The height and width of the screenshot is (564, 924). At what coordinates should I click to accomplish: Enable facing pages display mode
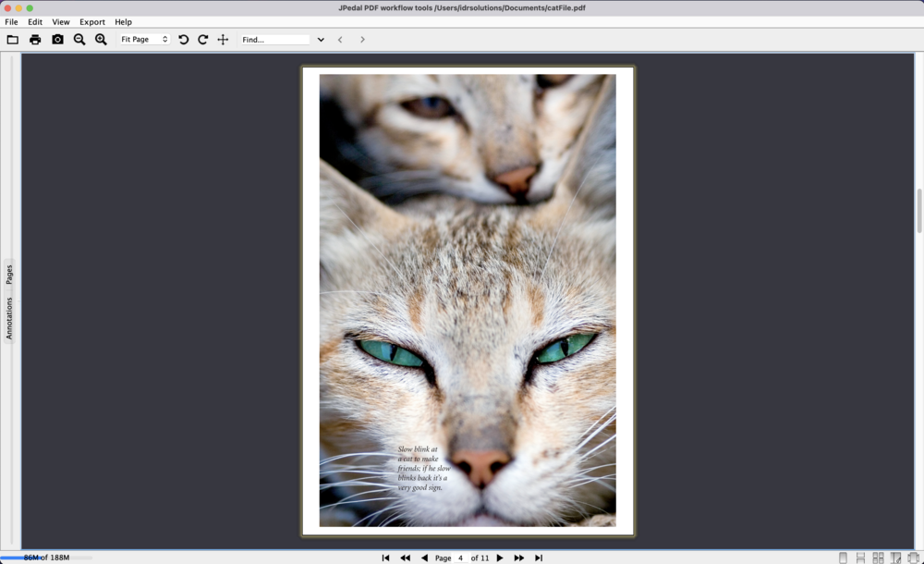point(878,557)
